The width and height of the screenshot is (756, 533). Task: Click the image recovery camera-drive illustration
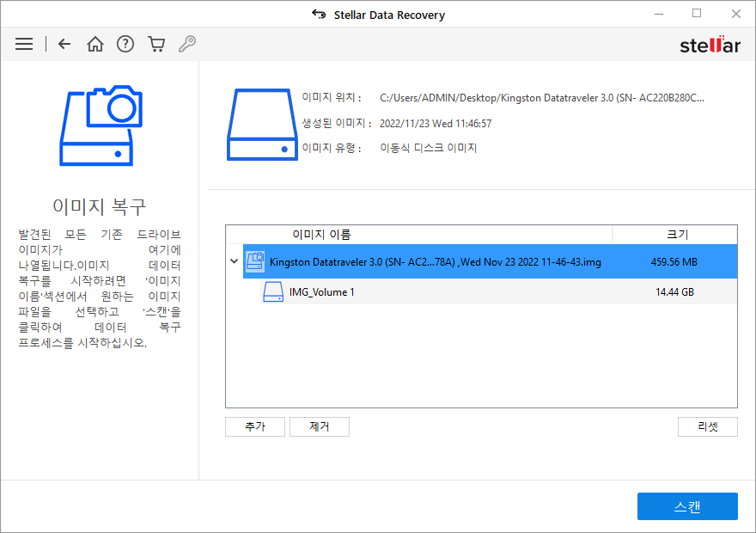[101, 126]
